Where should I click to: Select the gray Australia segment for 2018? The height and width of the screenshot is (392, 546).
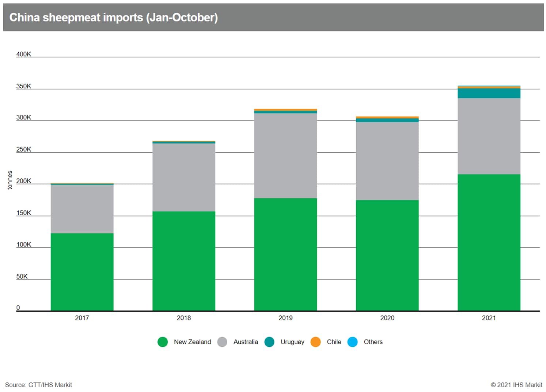pyautogui.click(x=183, y=177)
